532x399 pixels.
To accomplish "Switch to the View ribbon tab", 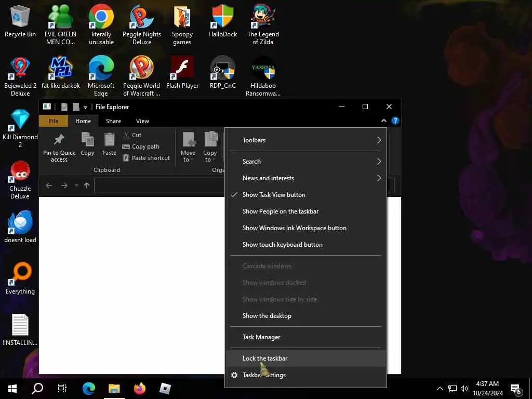I will [x=142, y=121].
